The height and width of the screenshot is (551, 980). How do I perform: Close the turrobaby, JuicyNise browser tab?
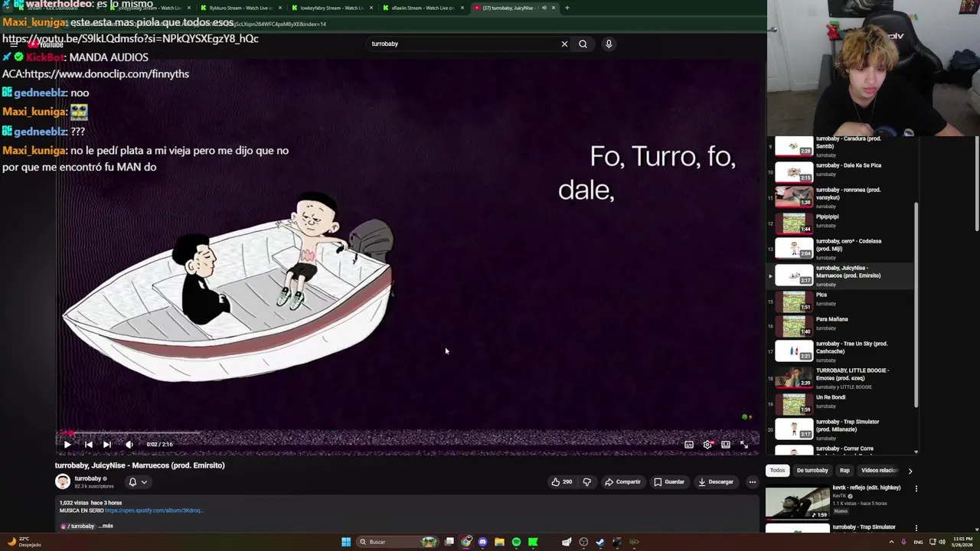(x=554, y=8)
